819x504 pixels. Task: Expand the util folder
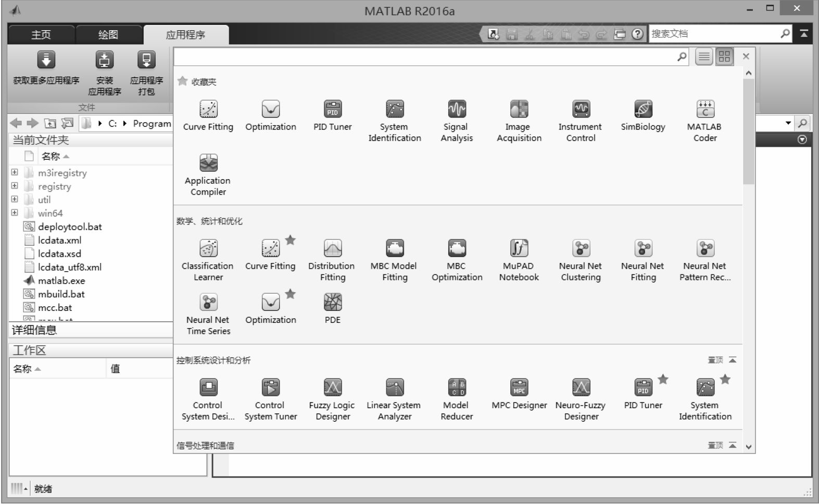point(15,199)
